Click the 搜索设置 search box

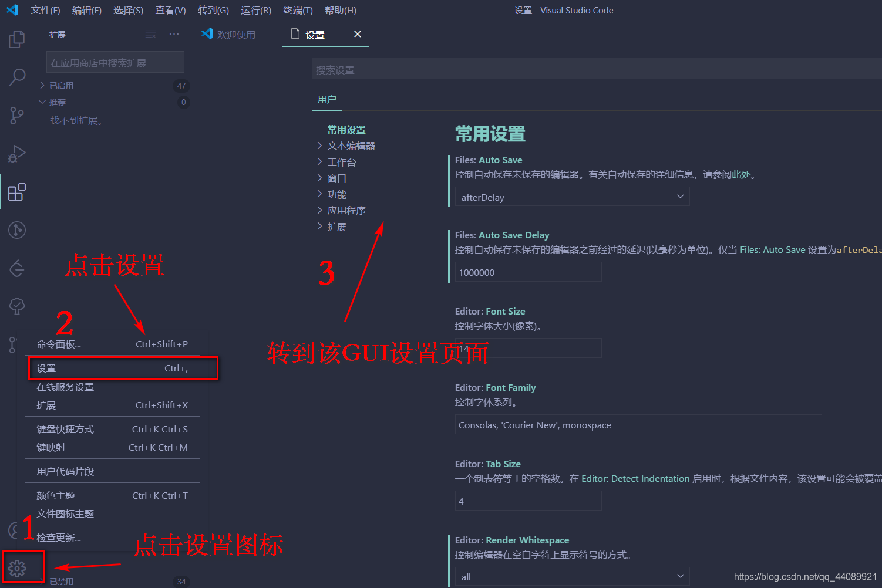pyautogui.click(x=597, y=70)
